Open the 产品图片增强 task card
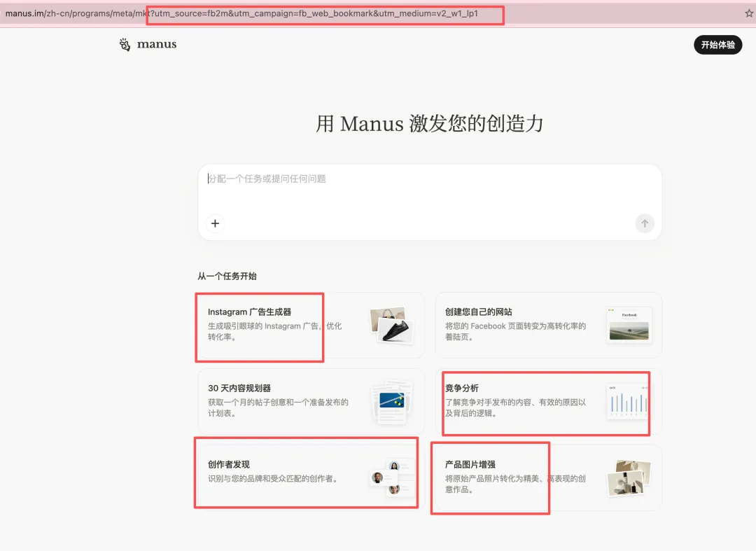Screen dimensions: 756x551 pos(548,477)
